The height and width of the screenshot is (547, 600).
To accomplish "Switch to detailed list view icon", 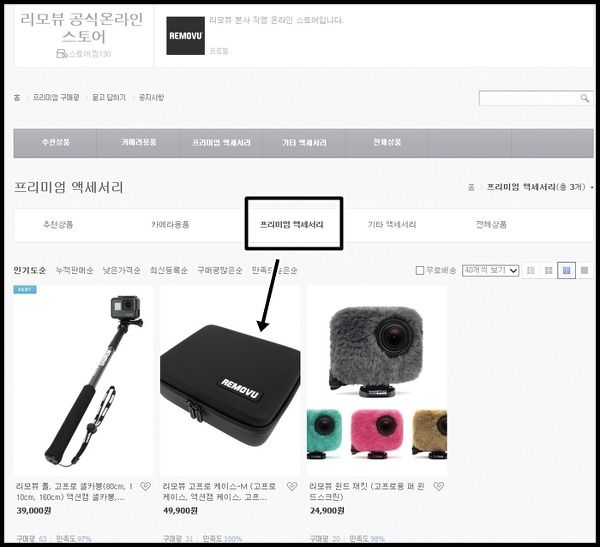I will (x=531, y=271).
